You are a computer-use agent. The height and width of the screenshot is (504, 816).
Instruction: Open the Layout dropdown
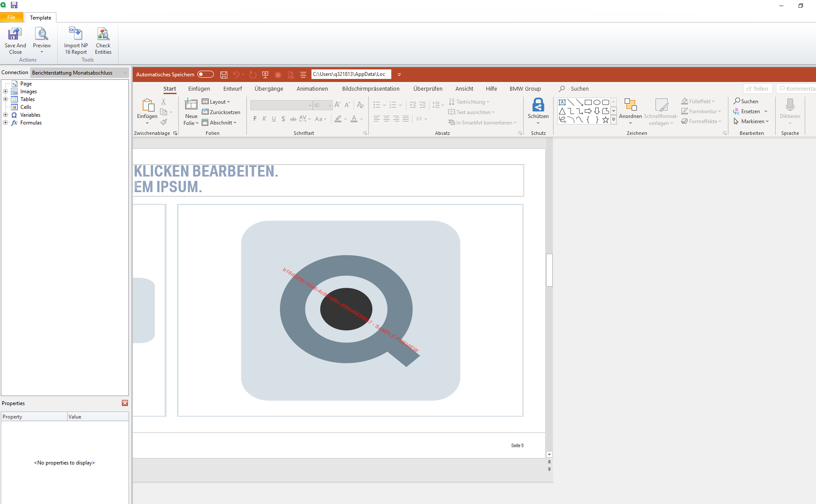coord(217,101)
